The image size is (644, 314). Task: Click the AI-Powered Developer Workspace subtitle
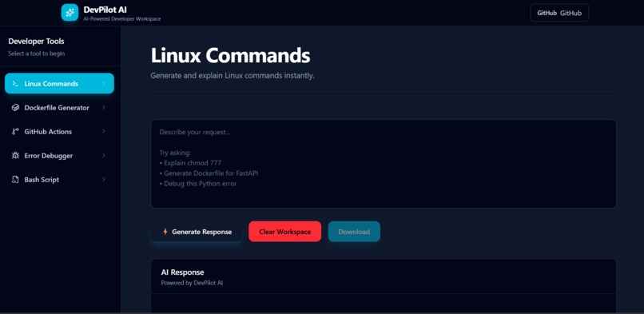pyautogui.click(x=122, y=19)
